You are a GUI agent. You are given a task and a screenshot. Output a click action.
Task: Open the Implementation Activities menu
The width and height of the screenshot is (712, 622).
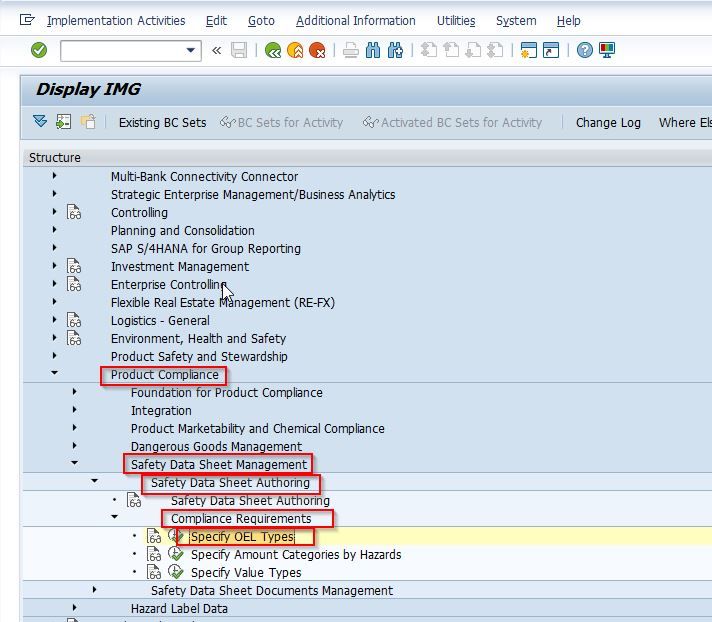click(x=116, y=21)
